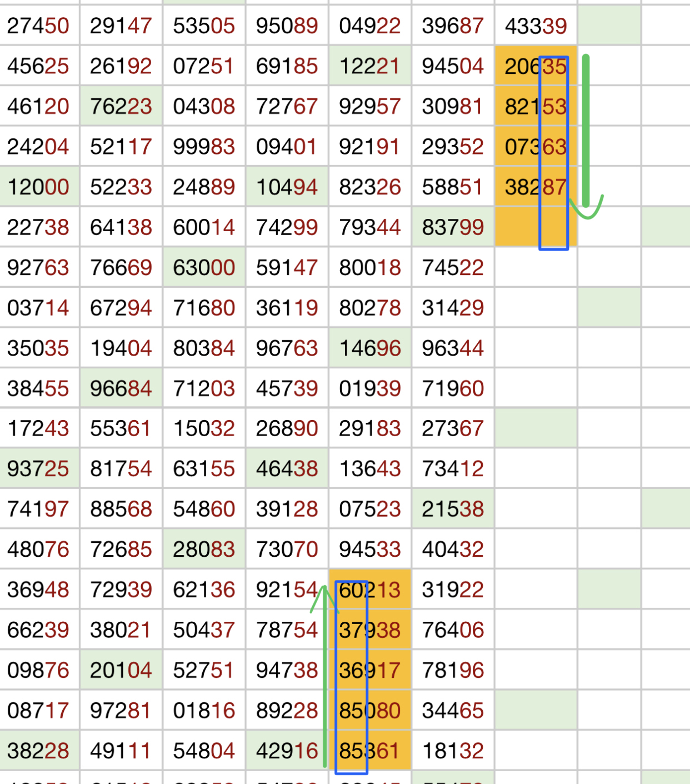Select the green cell 63000
This screenshot has width=690, height=784.
click(204, 267)
